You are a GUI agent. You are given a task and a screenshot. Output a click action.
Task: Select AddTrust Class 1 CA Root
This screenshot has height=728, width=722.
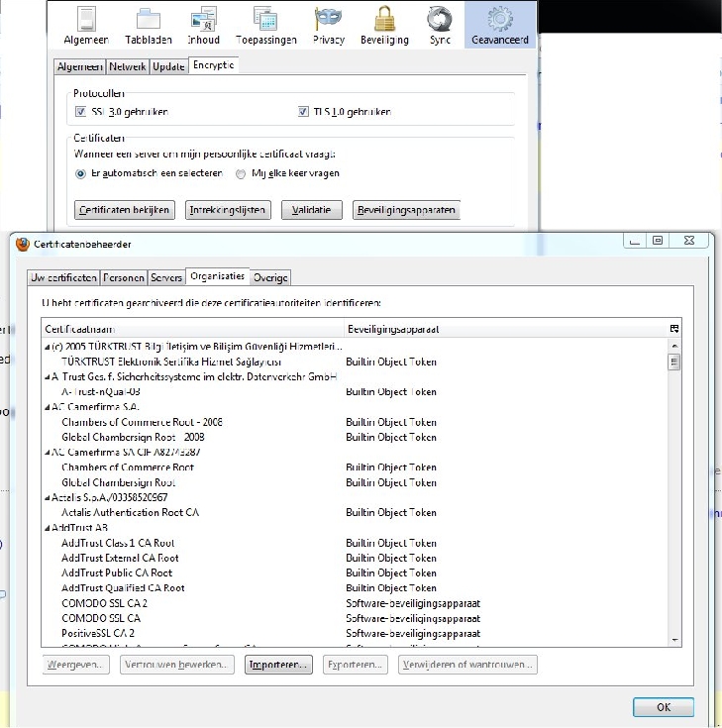(355, 543)
